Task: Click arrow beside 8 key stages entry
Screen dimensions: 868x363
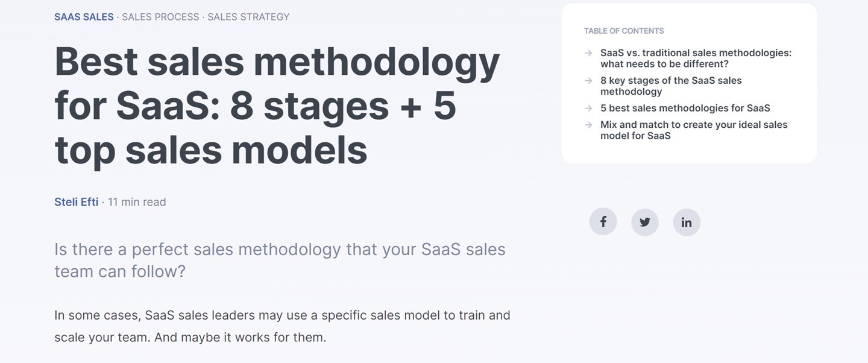Action: click(588, 81)
